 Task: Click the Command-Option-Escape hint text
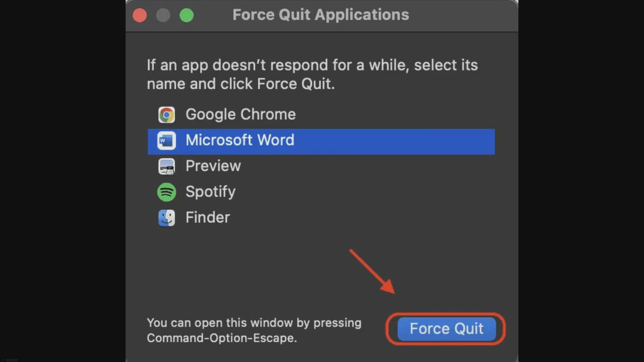(x=254, y=330)
